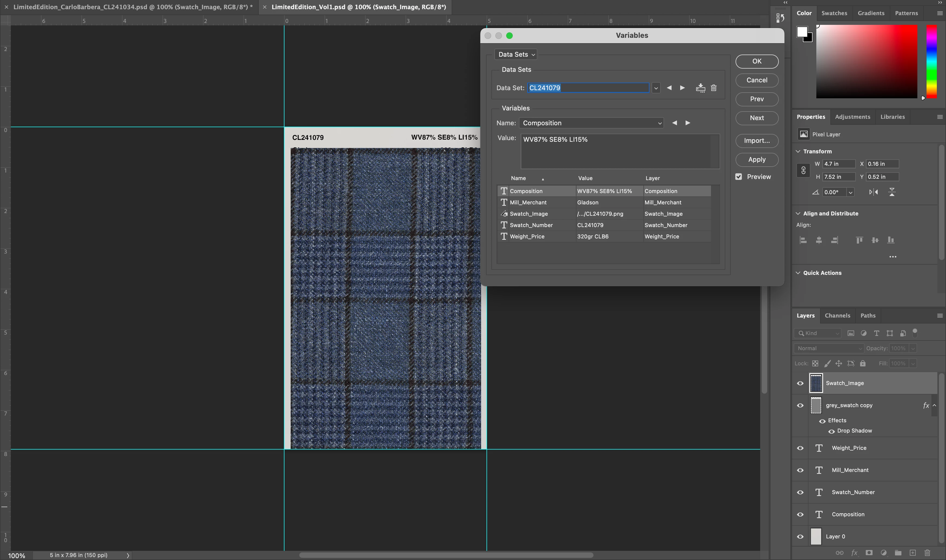Screen dimensions: 946x560
Task: Click the Import... button
Action: (756, 141)
